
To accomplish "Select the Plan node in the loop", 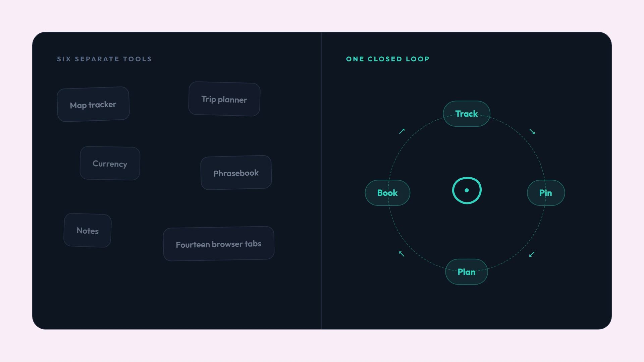I will pos(467,272).
